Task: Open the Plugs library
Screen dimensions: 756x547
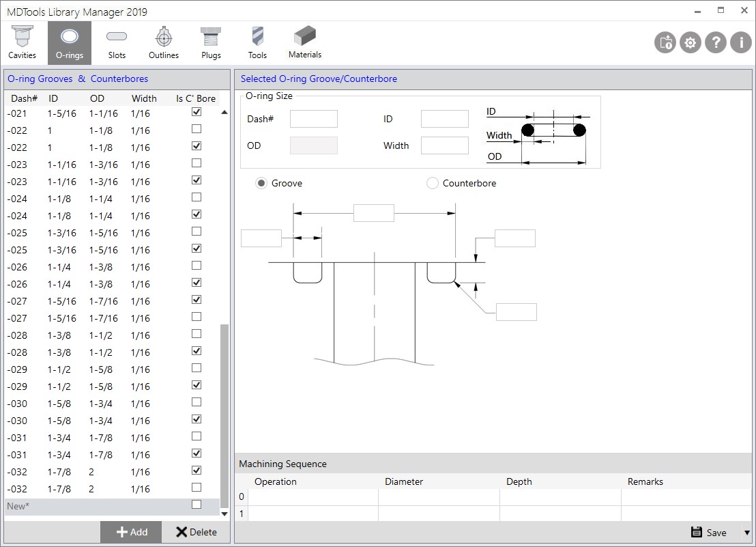Action: tap(211, 43)
